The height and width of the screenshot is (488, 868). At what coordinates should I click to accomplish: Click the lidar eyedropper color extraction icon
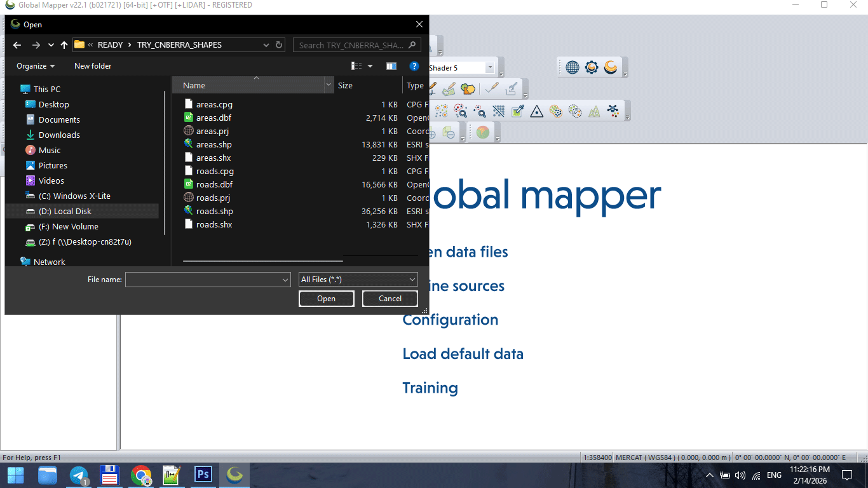(x=517, y=111)
